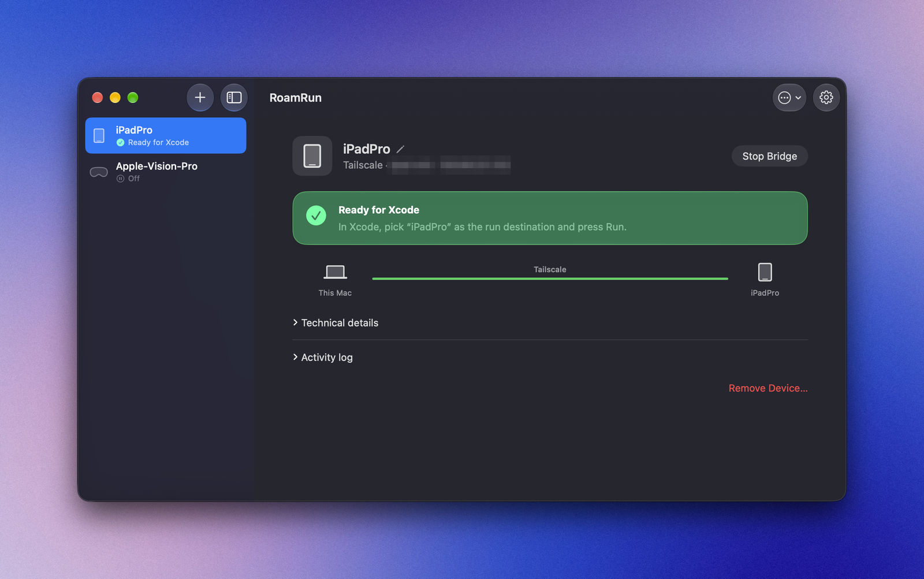Add a new device with plus button
This screenshot has height=579, width=924.
pos(200,98)
